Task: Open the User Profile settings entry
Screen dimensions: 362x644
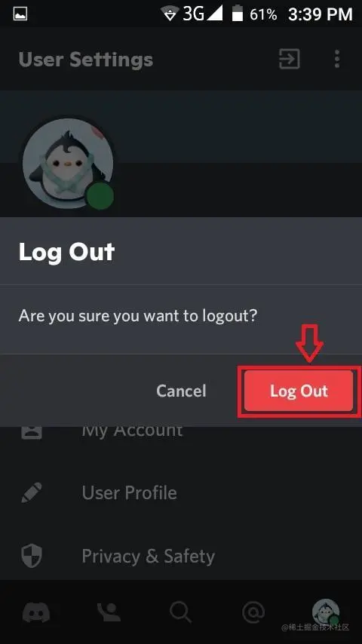Action: (181, 492)
